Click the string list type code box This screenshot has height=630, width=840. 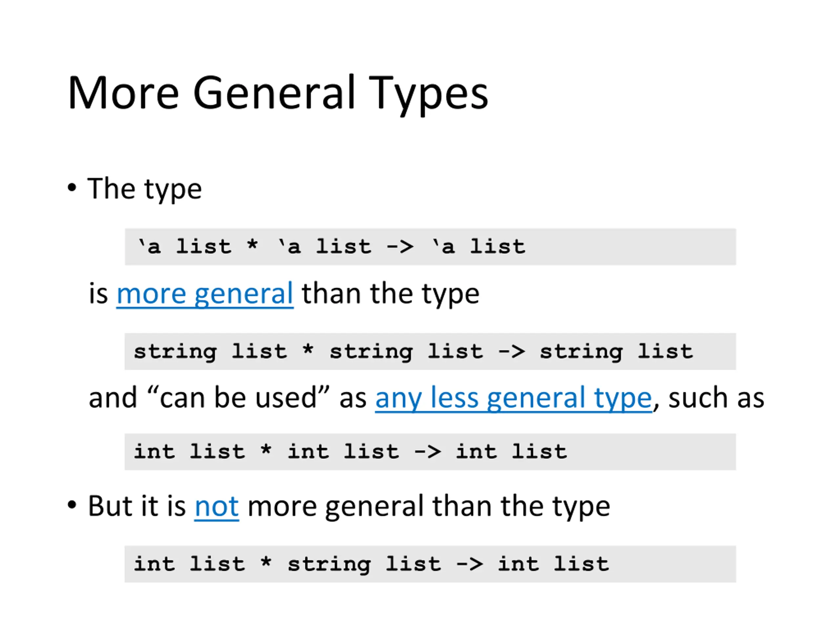[x=430, y=351]
